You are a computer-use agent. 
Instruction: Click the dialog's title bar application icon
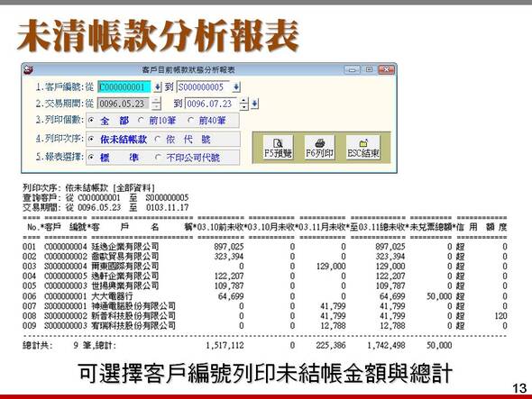[29, 70]
